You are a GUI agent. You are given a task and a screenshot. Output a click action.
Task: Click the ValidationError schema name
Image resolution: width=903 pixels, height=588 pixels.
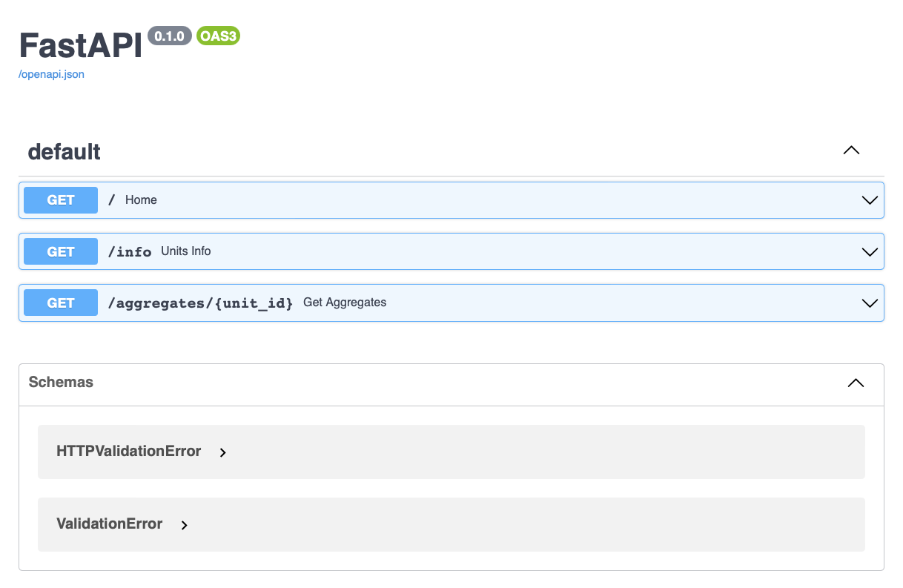tap(110, 523)
